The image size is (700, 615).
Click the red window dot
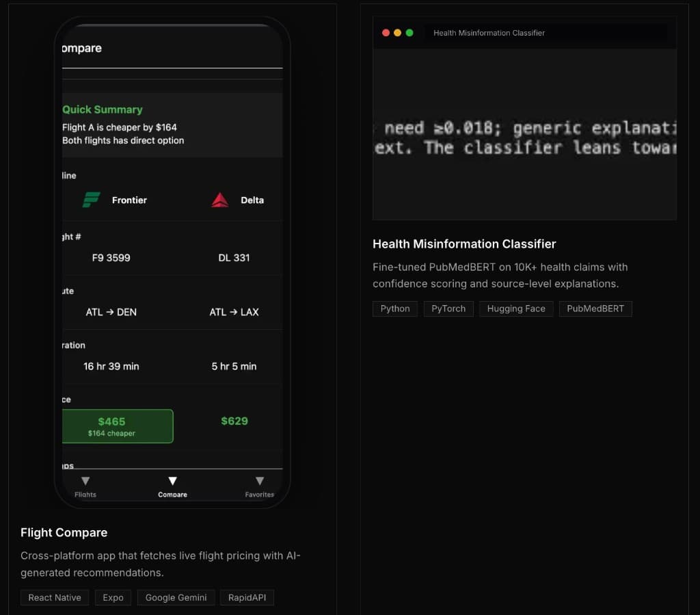[x=386, y=33]
